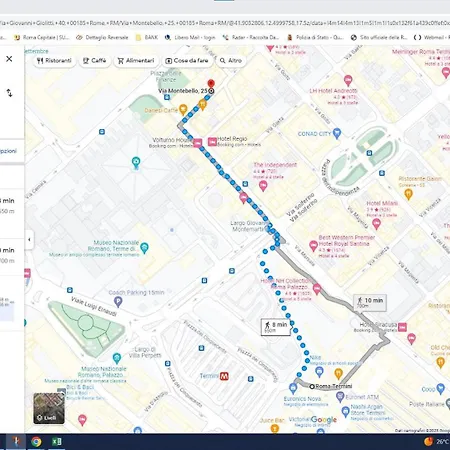450x450 pixels.
Task: Click the 26°C weather taskbar widget
Action: pos(436,442)
